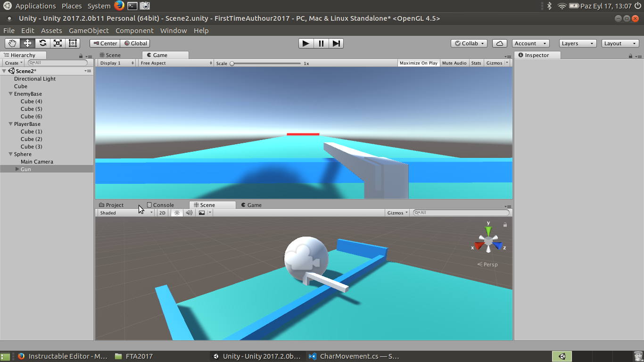
Task: Open Applications system menu
Action: [x=35, y=6]
